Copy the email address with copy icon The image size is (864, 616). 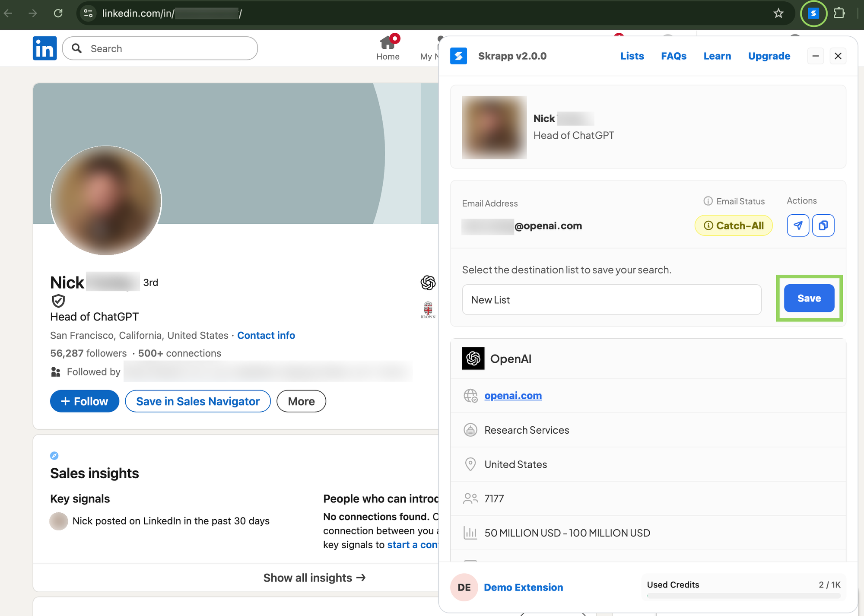823,225
